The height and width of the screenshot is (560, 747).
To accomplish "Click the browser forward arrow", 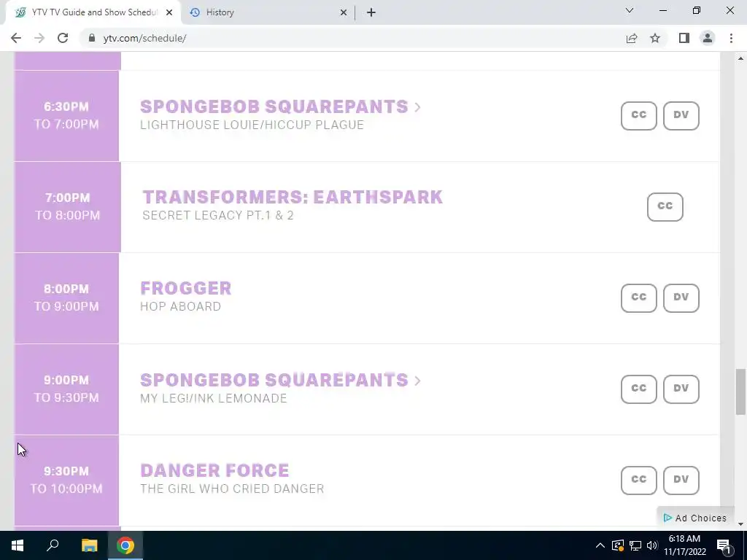I will point(39,38).
